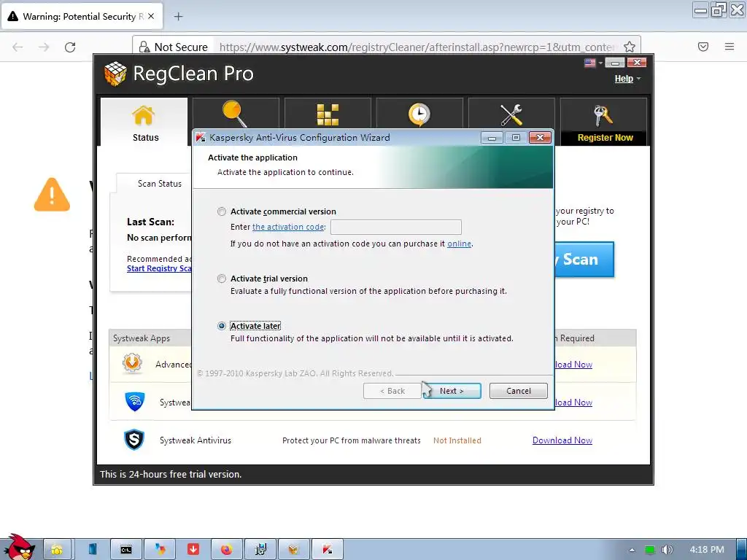Bookmark this page with star icon
Screen dimensions: 747x560
click(630, 47)
